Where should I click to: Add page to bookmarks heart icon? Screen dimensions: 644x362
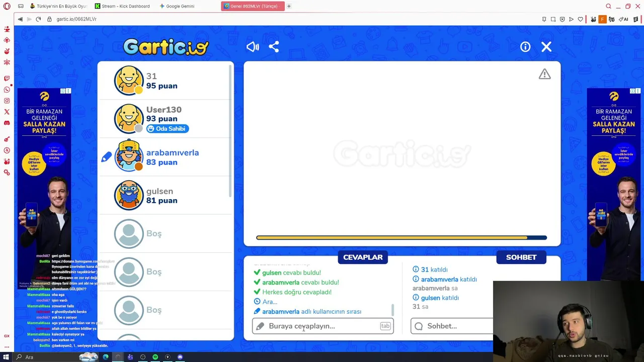click(x=580, y=19)
